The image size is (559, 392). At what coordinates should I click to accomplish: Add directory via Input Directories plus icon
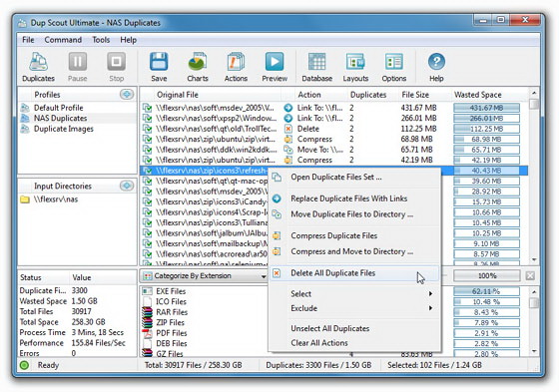(126, 186)
